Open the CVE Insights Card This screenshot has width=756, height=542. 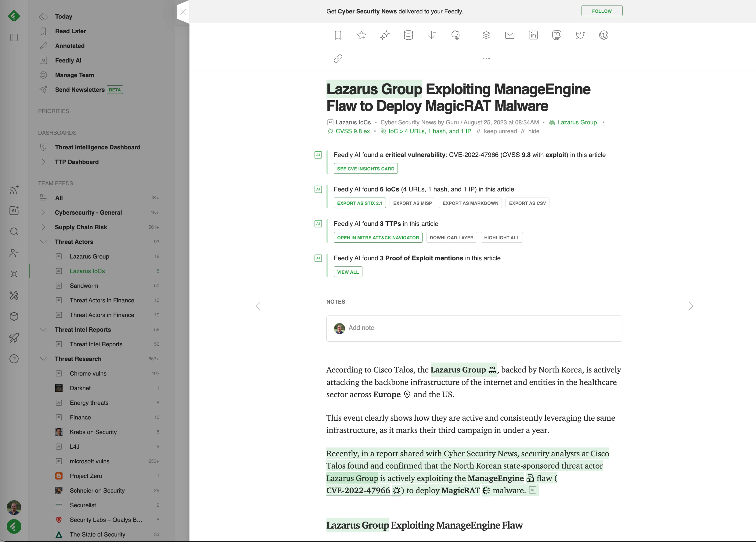365,169
